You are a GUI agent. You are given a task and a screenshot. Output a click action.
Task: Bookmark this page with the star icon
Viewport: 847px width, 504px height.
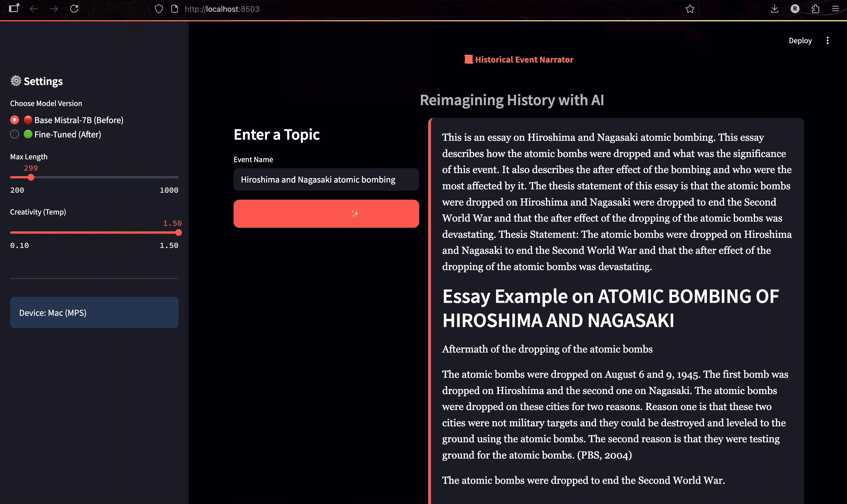pos(690,9)
